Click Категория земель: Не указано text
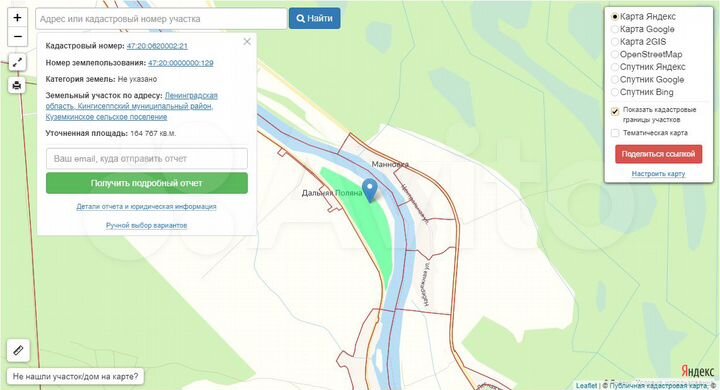Viewport: 720px width, 390px height. click(101, 79)
